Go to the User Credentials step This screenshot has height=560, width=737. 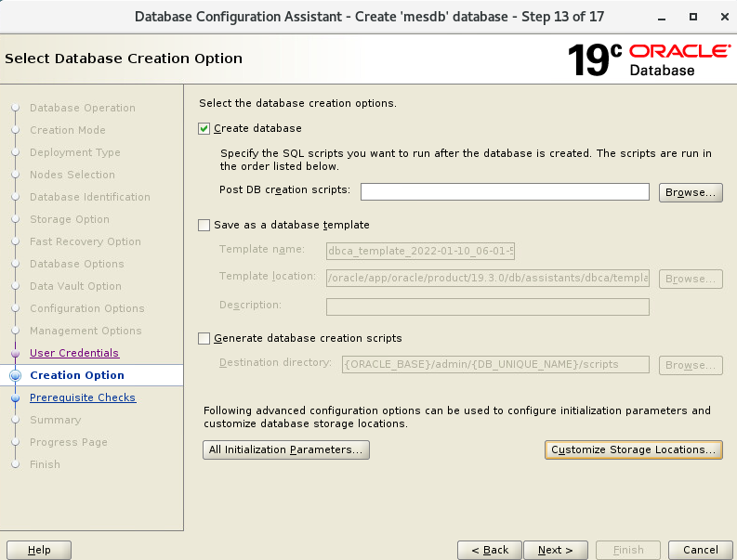[74, 353]
